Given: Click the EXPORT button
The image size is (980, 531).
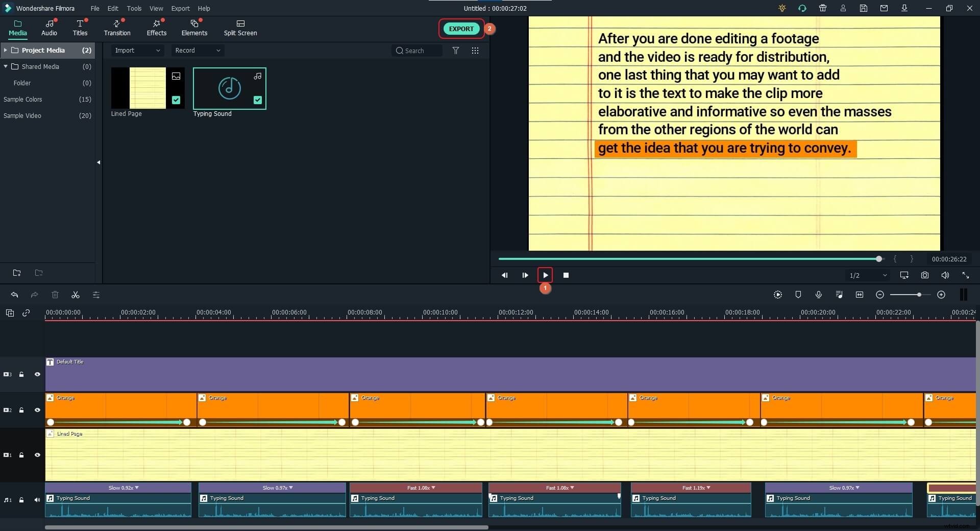Looking at the screenshot, I should [x=460, y=29].
